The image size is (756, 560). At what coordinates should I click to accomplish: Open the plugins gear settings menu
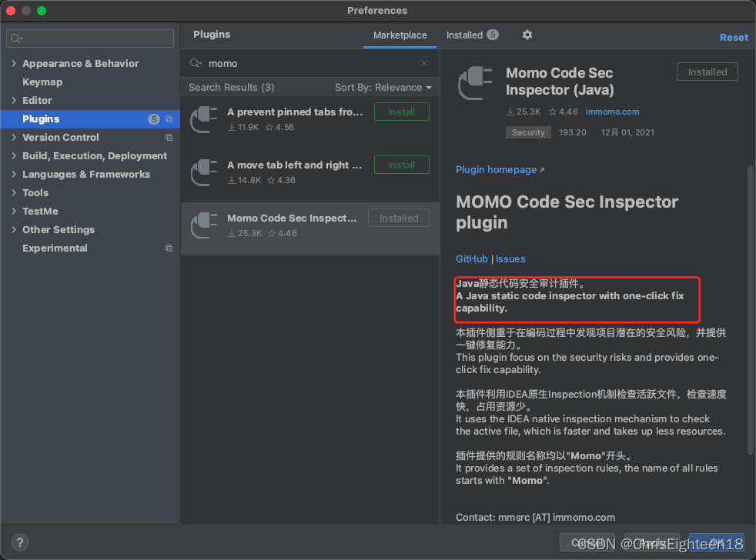click(x=527, y=35)
